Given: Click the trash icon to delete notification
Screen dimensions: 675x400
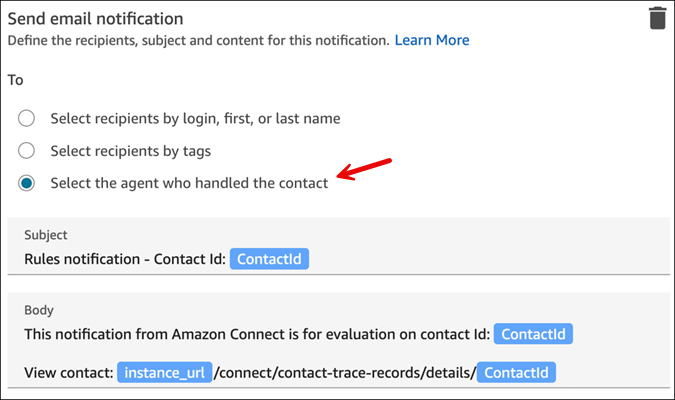Looking at the screenshot, I should pos(657,18).
